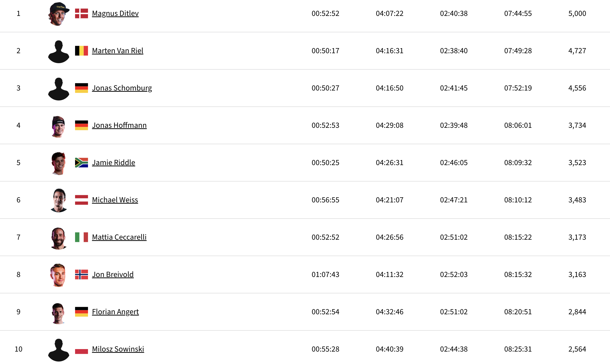Open Milosz Sowinski athlete link
The image size is (610, 364).
[118, 349]
